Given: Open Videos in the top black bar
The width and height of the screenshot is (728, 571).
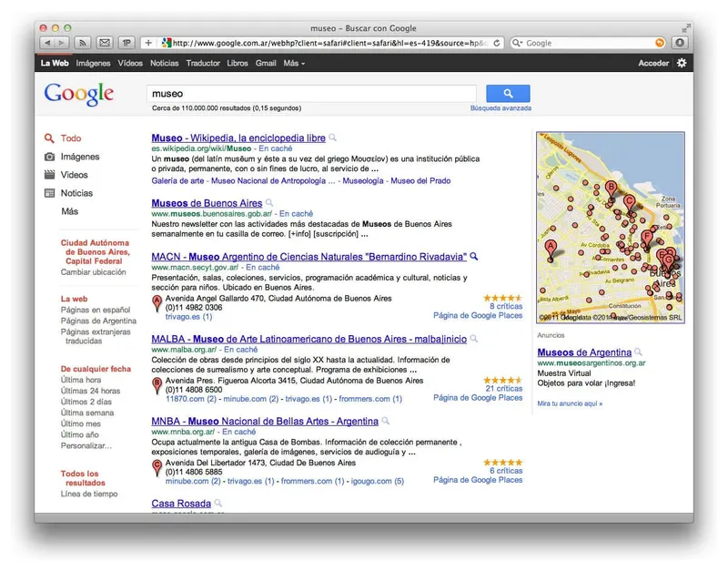Looking at the screenshot, I should [130, 63].
